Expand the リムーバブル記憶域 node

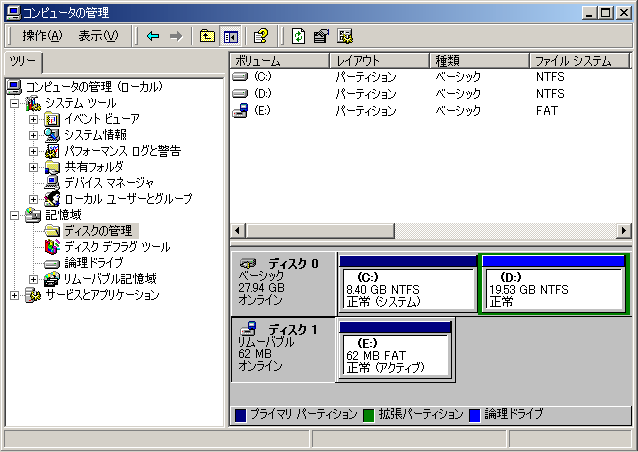tap(33, 279)
